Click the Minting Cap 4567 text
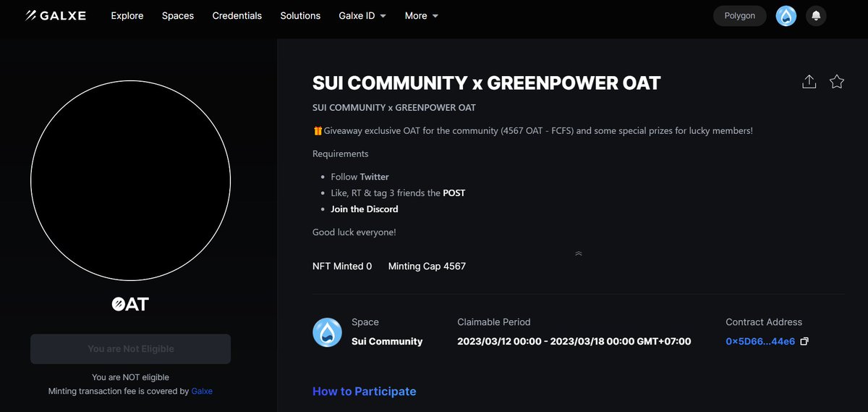The image size is (868, 412). pos(427,266)
